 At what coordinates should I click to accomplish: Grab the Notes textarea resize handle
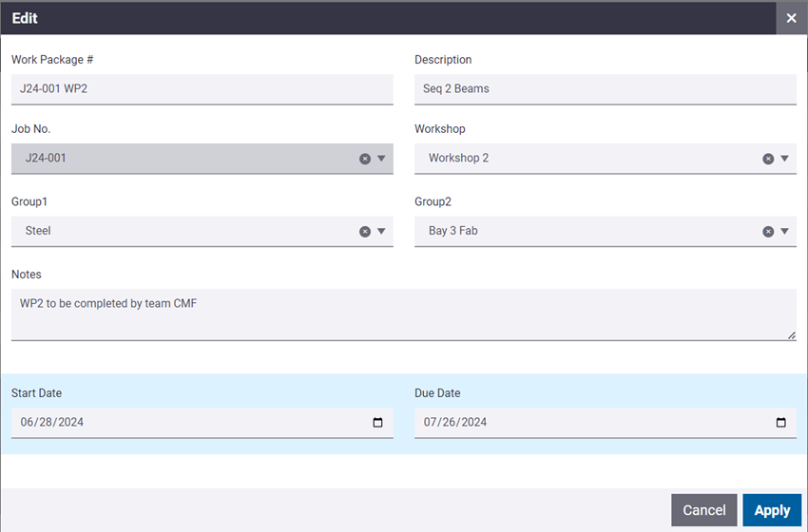coord(791,334)
